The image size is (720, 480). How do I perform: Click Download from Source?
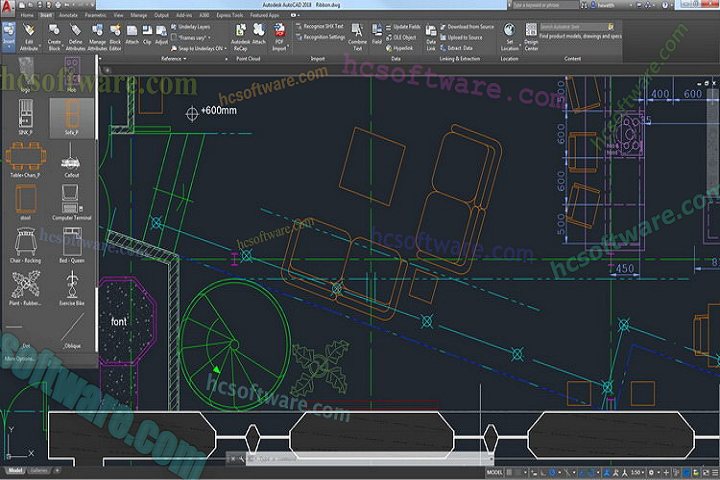[467, 27]
